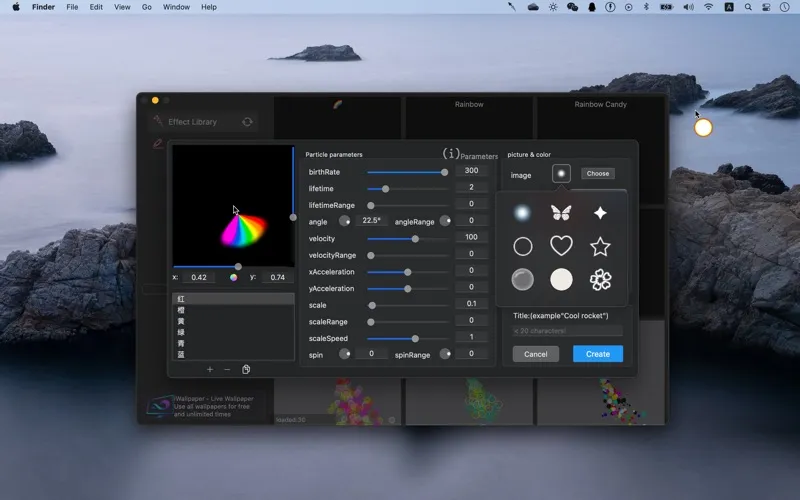Image resolution: width=800 pixels, height=500 pixels.
Task: Select the glowing soft dot particle image
Action: click(x=522, y=213)
